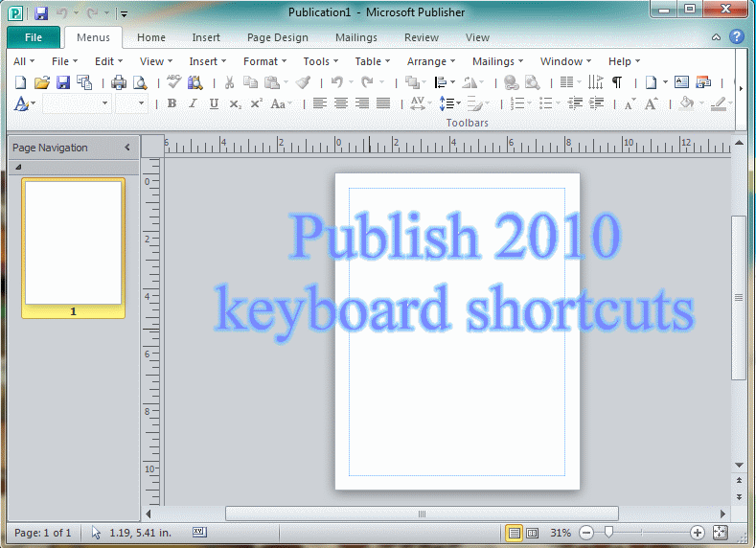756x548 pixels.
Task: Open the File backstage tab
Action: [x=34, y=37]
